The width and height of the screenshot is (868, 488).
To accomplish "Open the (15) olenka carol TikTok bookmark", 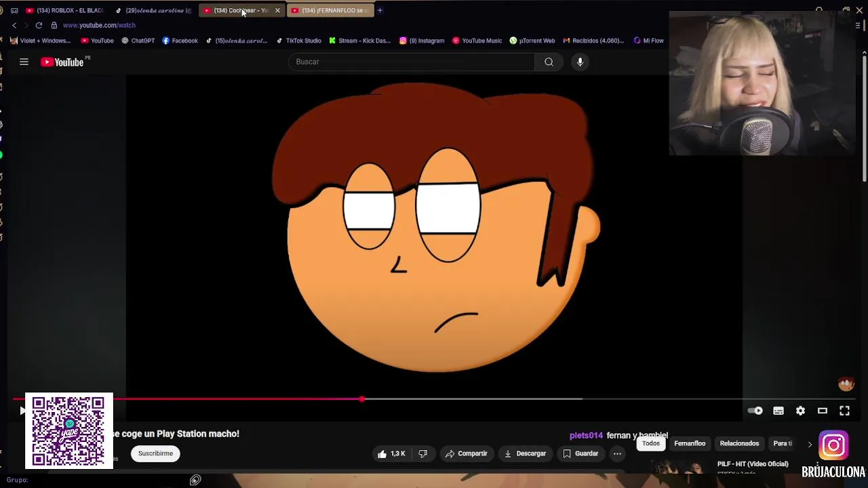I will pos(237,41).
